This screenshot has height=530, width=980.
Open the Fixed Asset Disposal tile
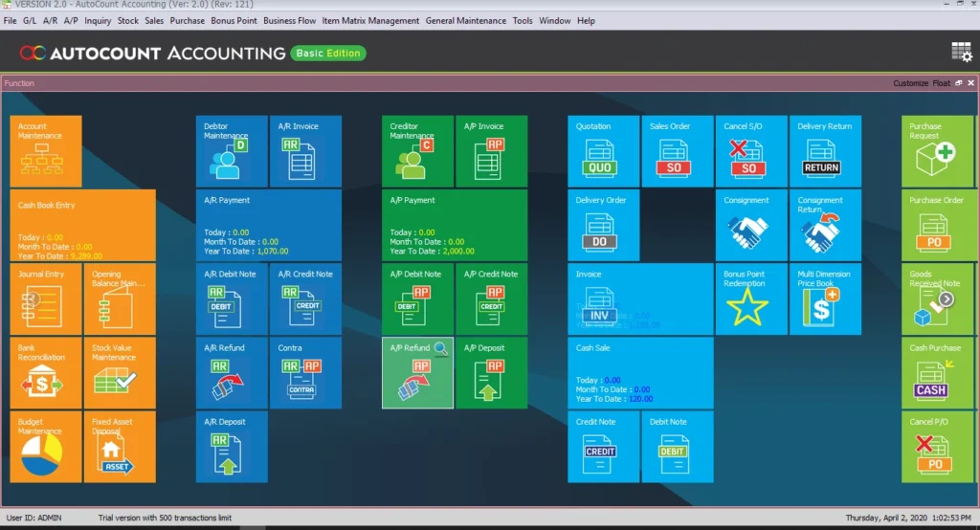coord(120,446)
